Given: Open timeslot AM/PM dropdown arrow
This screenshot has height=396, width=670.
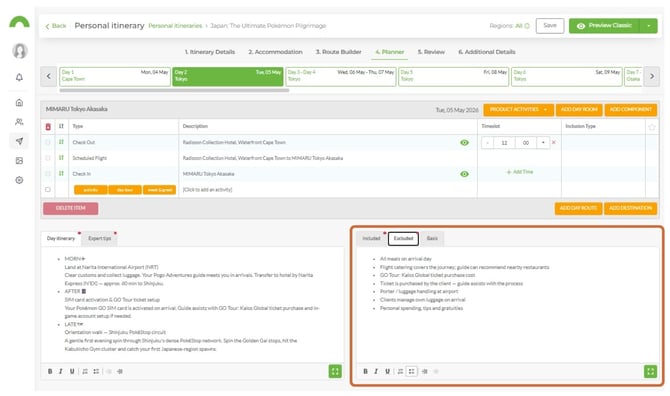Looking at the screenshot, I should [543, 143].
